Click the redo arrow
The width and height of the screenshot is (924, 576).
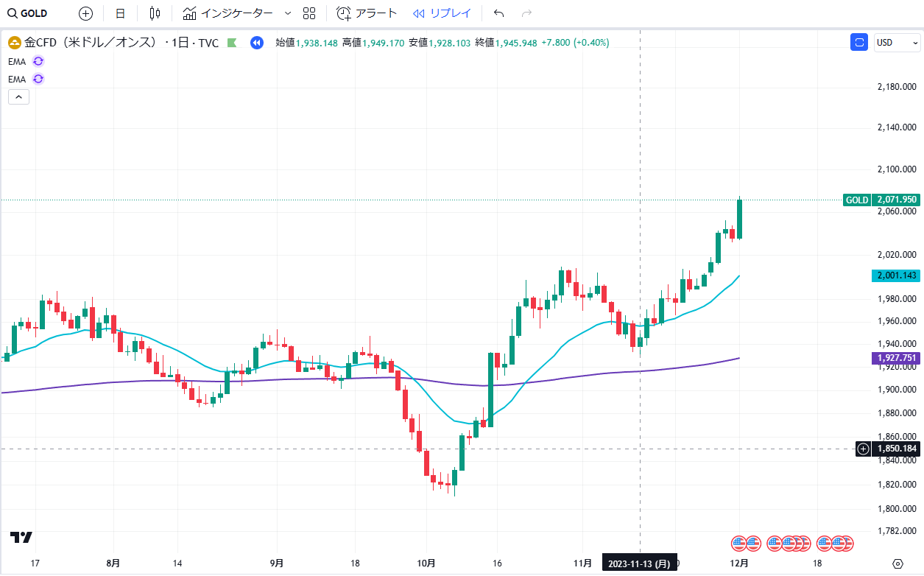pos(526,13)
